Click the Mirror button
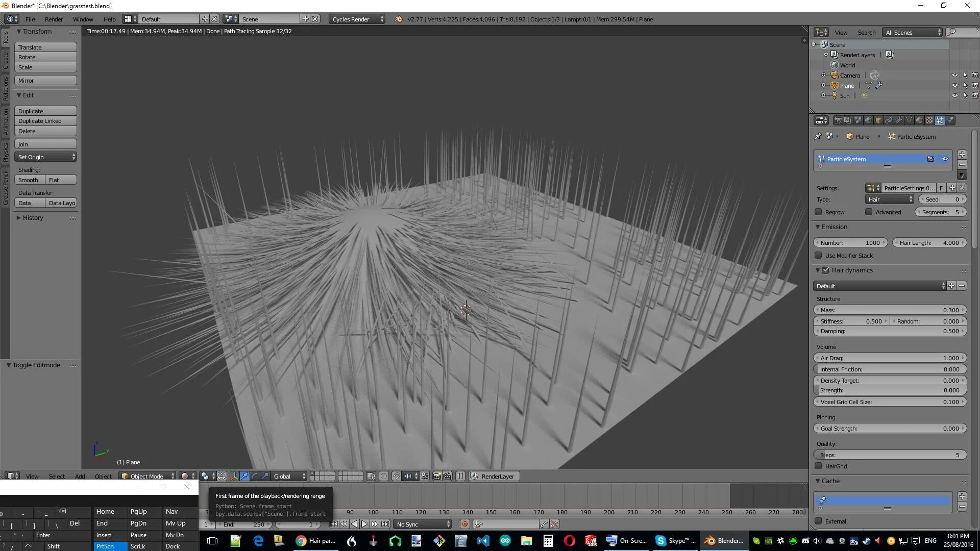980x551 pixels. pyautogui.click(x=46, y=80)
